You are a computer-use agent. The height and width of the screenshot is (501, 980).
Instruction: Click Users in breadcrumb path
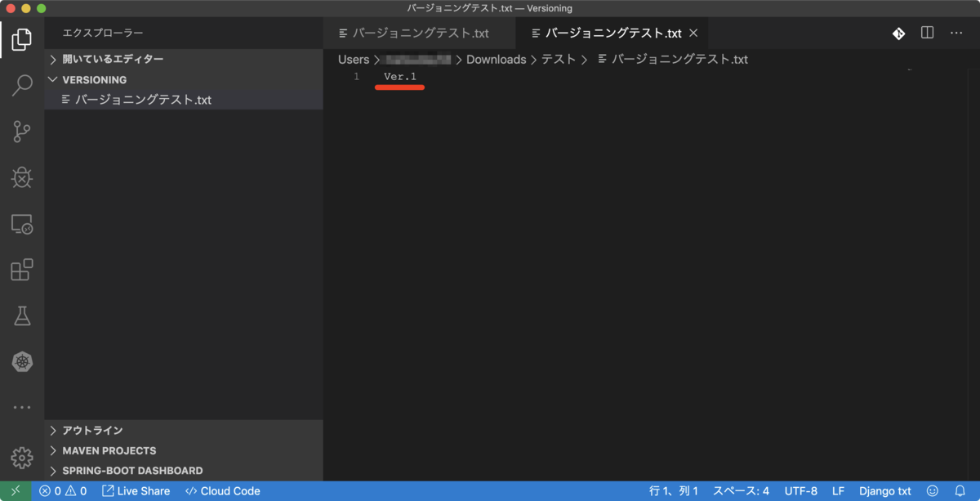[x=354, y=60]
